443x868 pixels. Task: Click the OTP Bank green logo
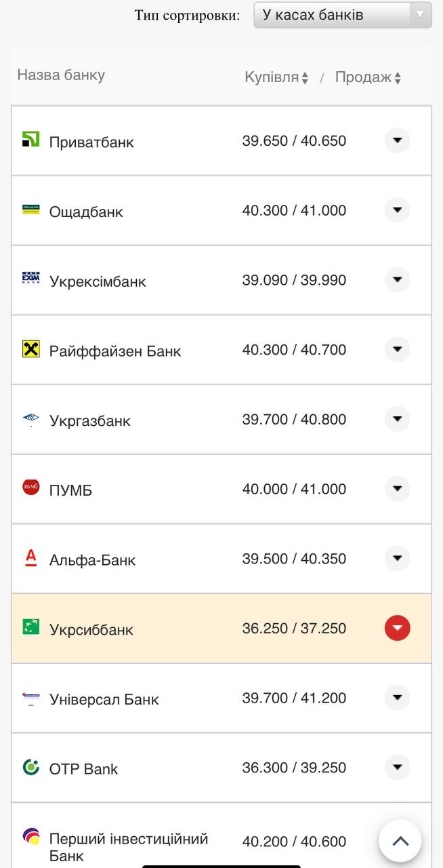tap(31, 767)
